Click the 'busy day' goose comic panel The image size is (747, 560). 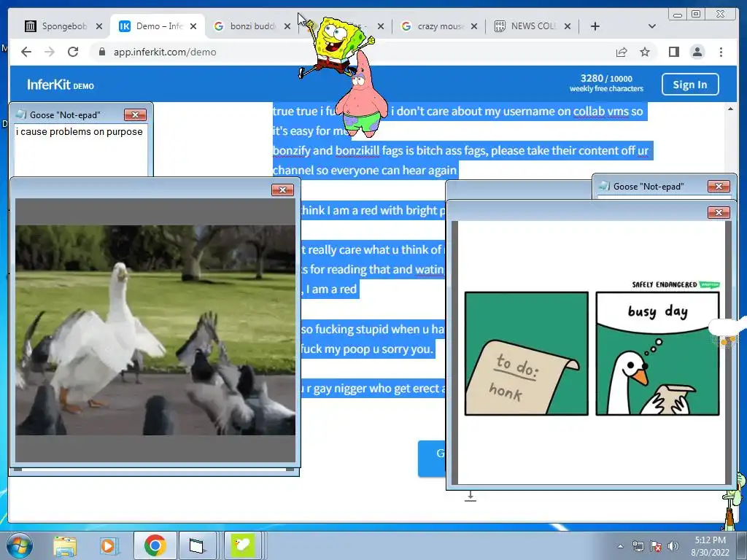pyautogui.click(x=657, y=354)
